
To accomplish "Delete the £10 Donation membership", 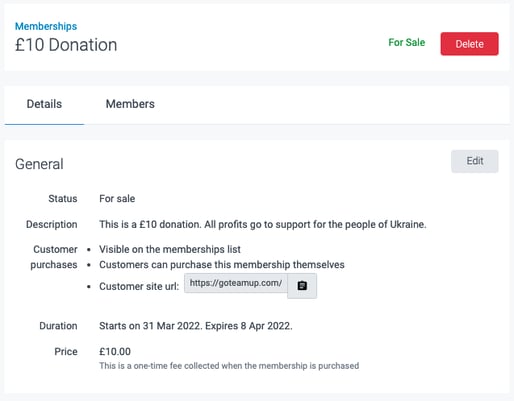I will 469,44.
